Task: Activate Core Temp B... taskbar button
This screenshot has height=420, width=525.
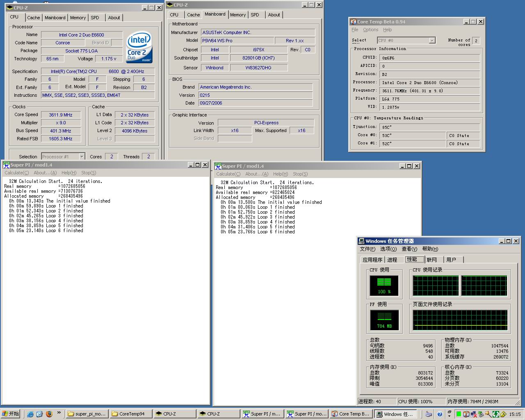Action: 351,414
